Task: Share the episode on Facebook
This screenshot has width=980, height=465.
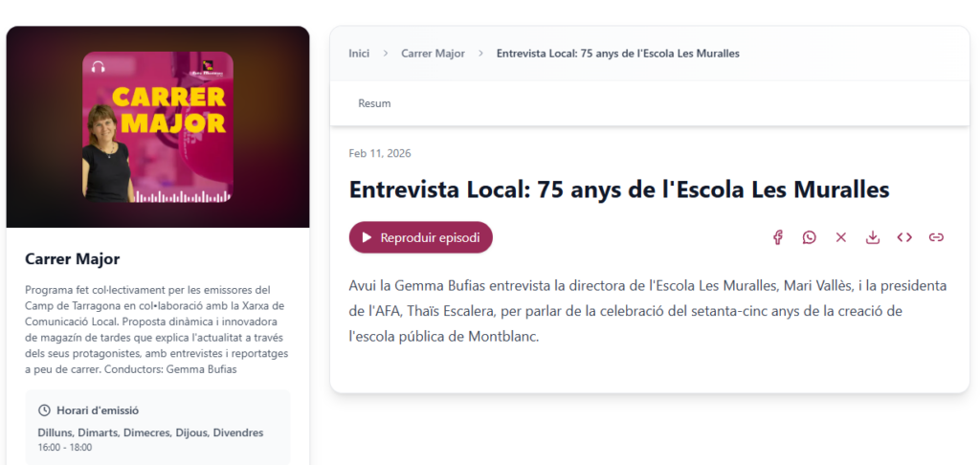Action: [778, 237]
